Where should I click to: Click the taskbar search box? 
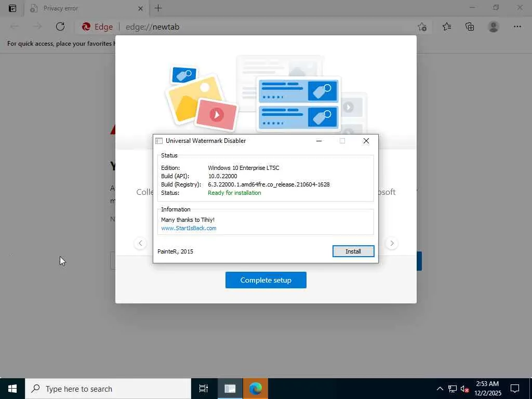tap(108, 389)
